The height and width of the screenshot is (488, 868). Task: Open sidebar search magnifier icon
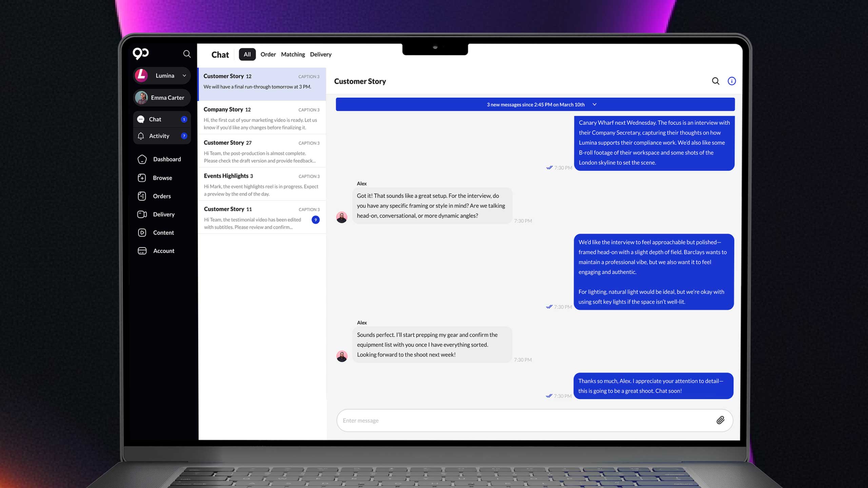(187, 54)
